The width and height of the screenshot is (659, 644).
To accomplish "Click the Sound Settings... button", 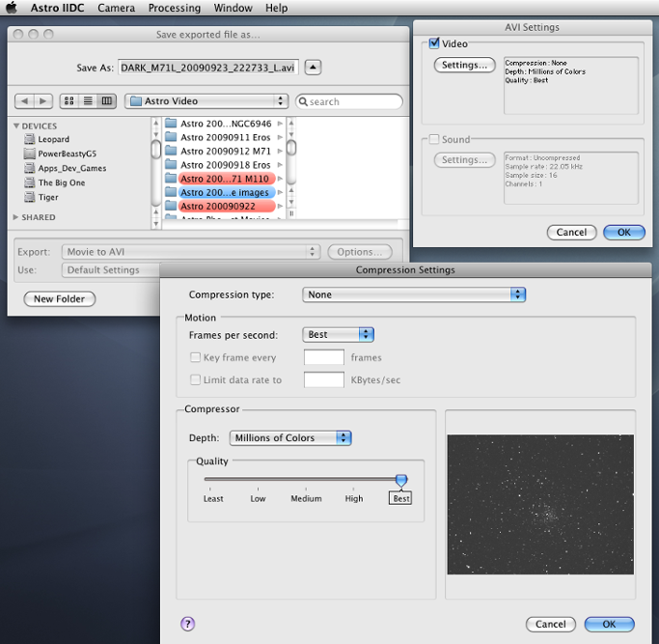I will (x=464, y=160).
